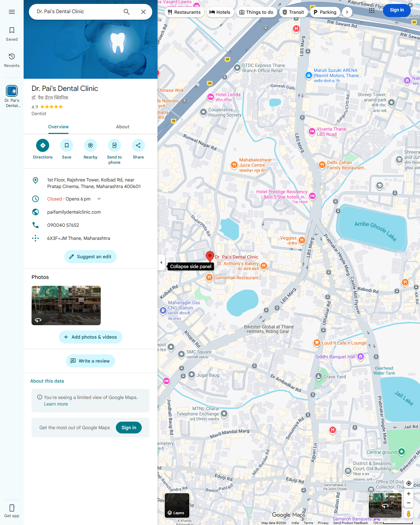420x525 pixels.
Task: Select Hotel Prestige Residency marker
Action: [312, 196]
